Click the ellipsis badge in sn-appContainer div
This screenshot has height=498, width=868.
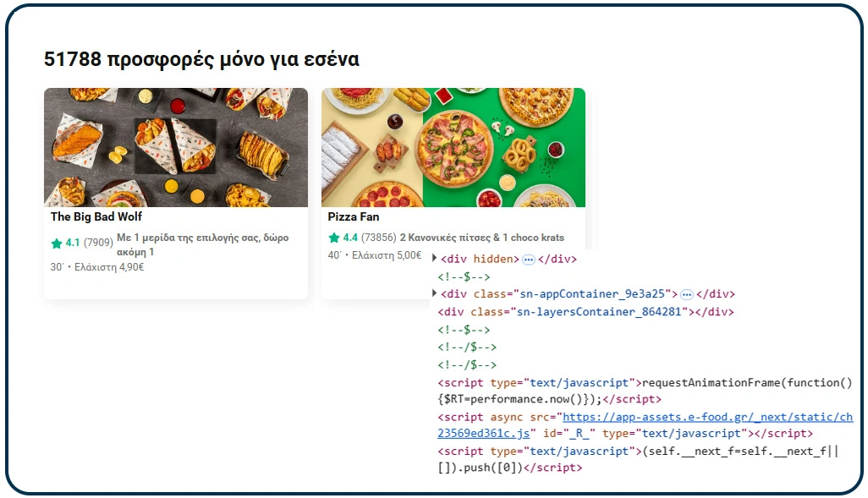[687, 294]
